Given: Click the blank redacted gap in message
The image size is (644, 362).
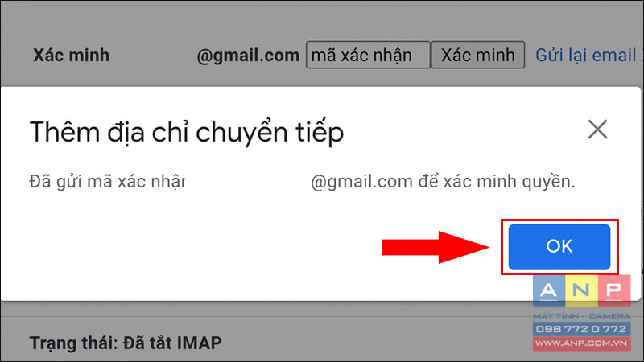Looking at the screenshot, I should pos(248,182).
